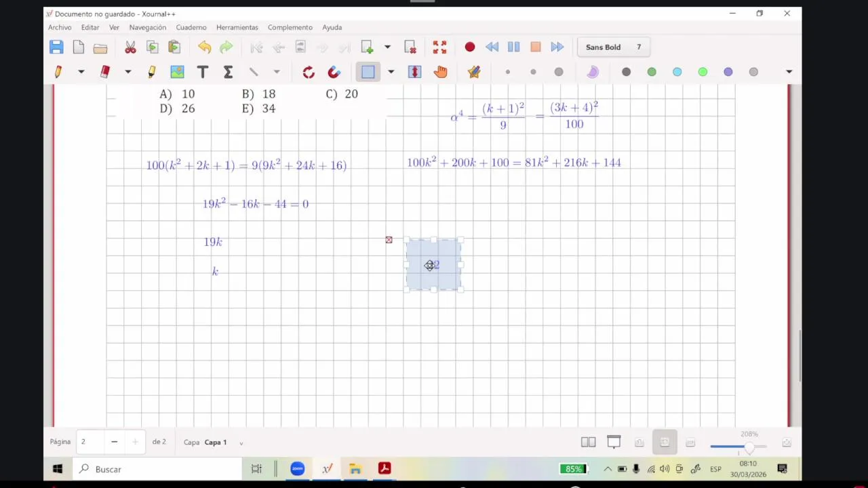Select the LaTeX formula sigma tool
Screen dimensions: 868x488
[228, 71]
